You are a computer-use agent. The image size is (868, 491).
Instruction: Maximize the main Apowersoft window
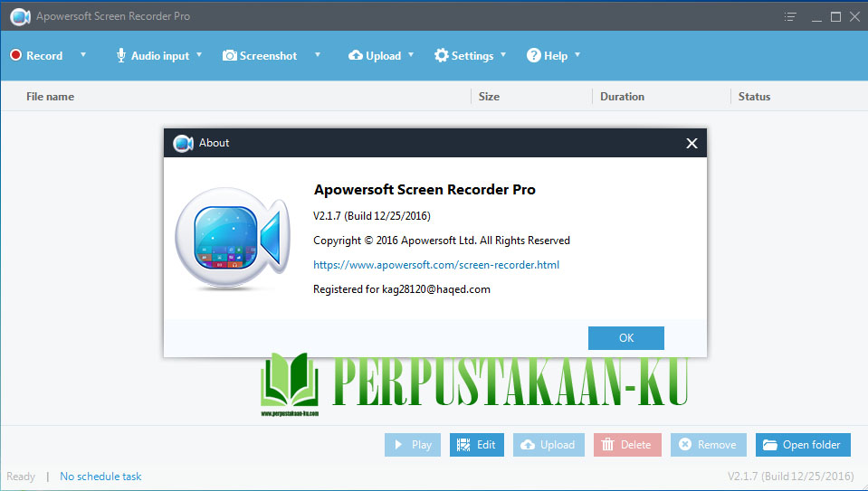coord(836,17)
